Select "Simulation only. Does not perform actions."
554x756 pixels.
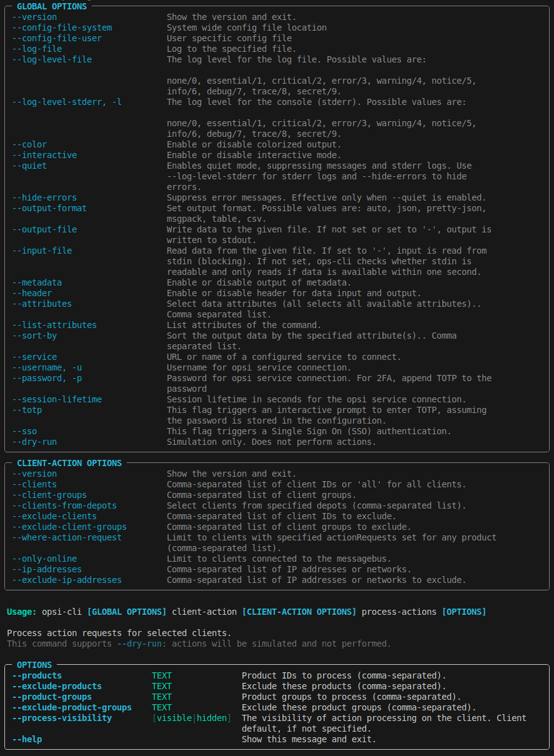point(272,442)
